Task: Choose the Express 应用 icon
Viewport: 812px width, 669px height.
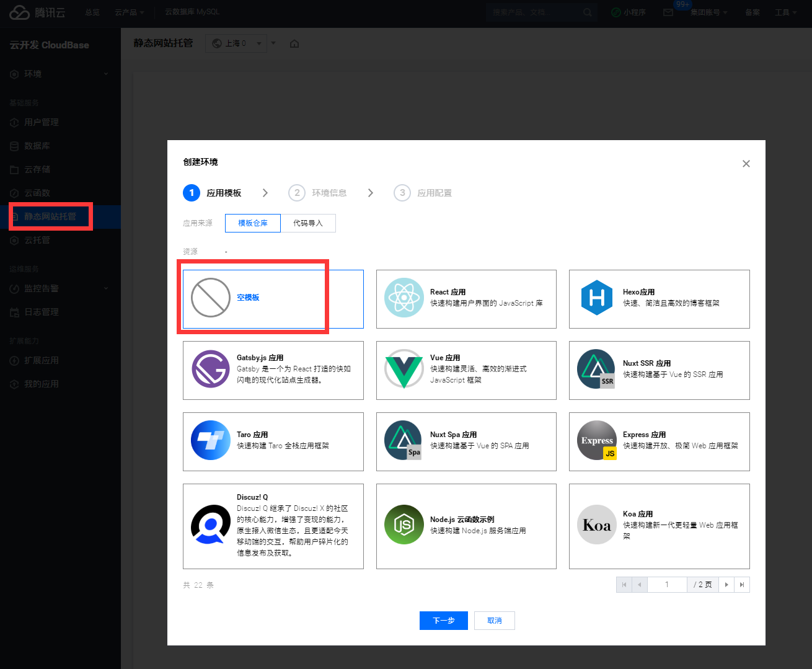Action: 597,440
